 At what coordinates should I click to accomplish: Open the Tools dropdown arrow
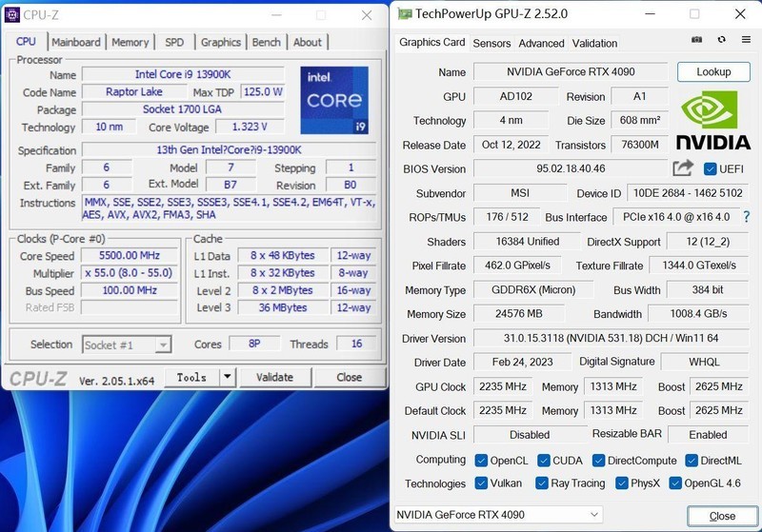(227, 377)
